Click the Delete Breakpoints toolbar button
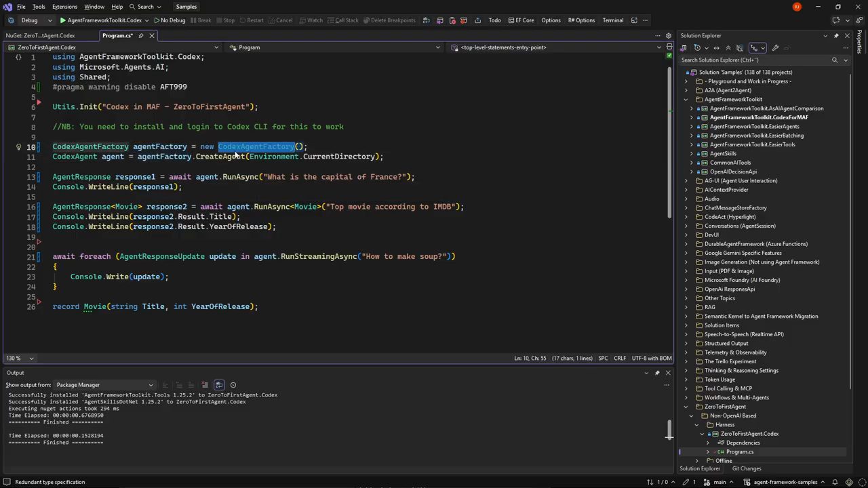 (389, 20)
